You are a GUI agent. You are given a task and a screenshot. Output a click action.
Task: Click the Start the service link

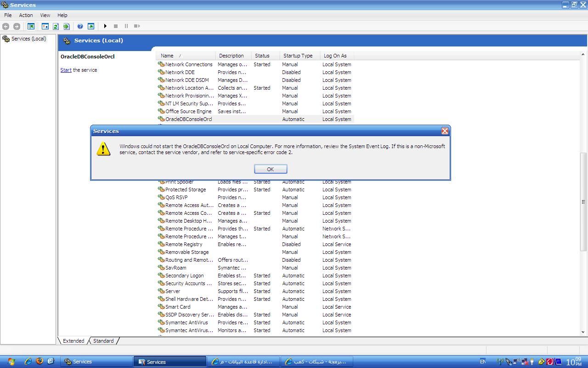point(66,70)
